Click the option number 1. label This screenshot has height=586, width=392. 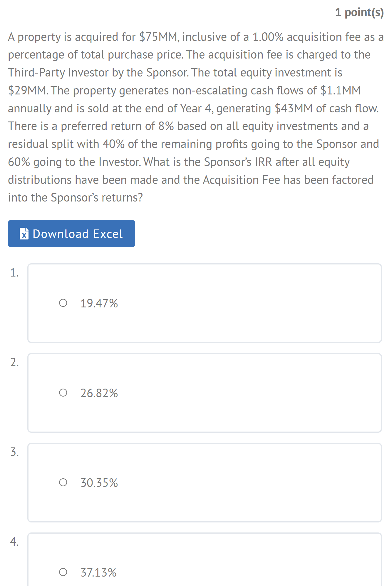click(14, 273)
